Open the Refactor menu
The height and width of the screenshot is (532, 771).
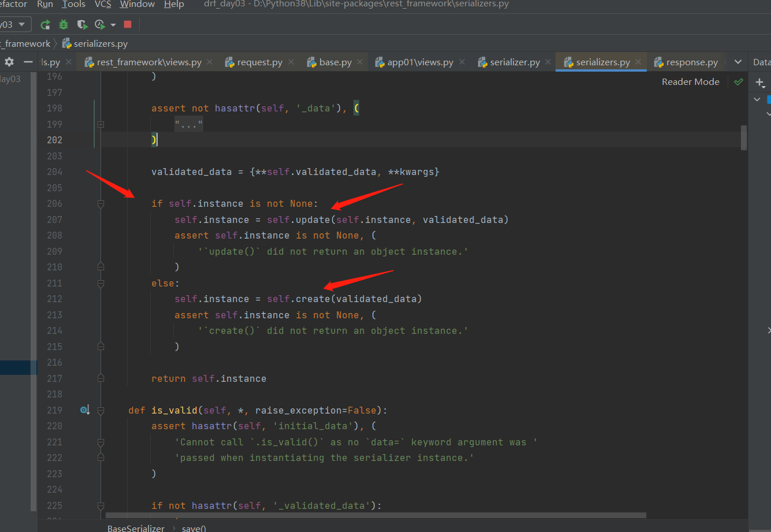click(x=14, y=5)
